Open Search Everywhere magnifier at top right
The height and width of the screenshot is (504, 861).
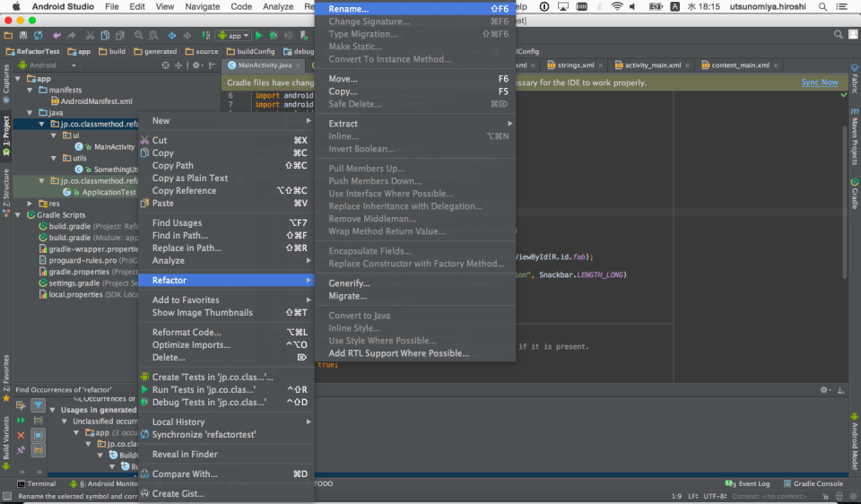(838, 35)
